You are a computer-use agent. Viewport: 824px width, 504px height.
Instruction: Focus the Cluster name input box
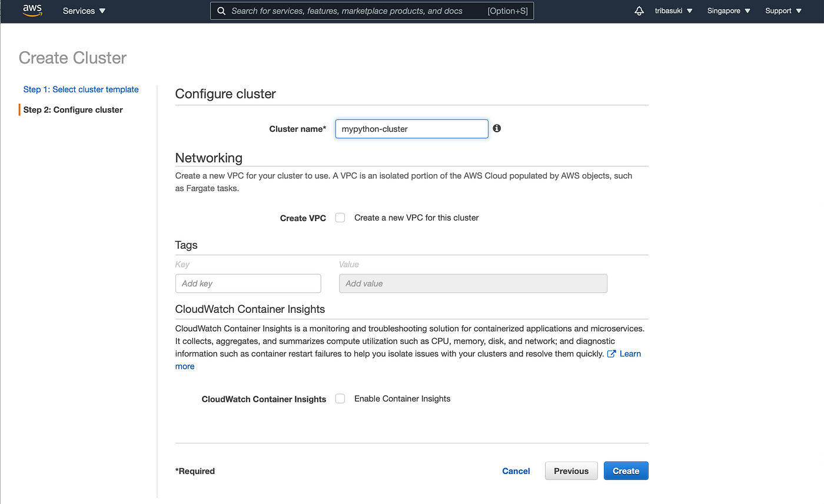[x=411, y=128]
